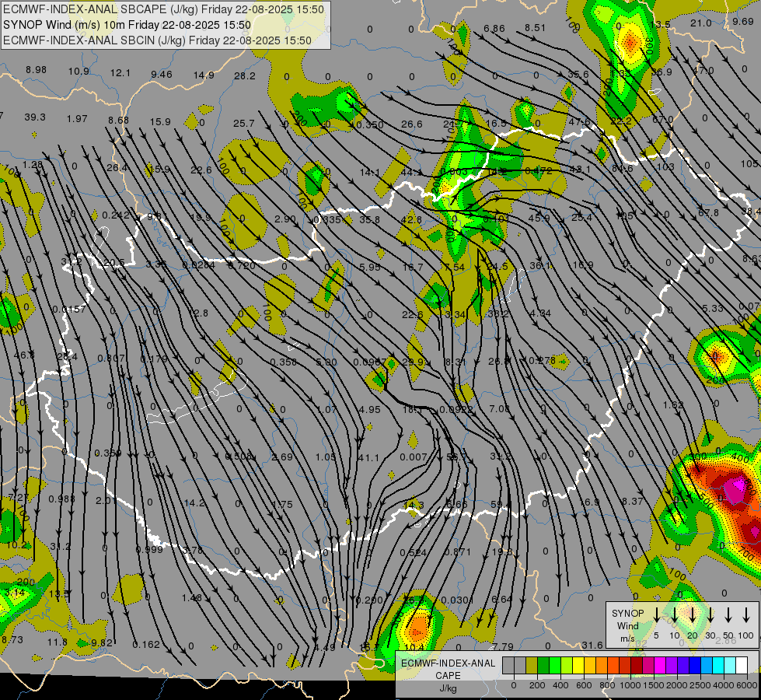Screen dimensions: 761x700
Task: Click the station value 0.0157
Action: [69, 310]
